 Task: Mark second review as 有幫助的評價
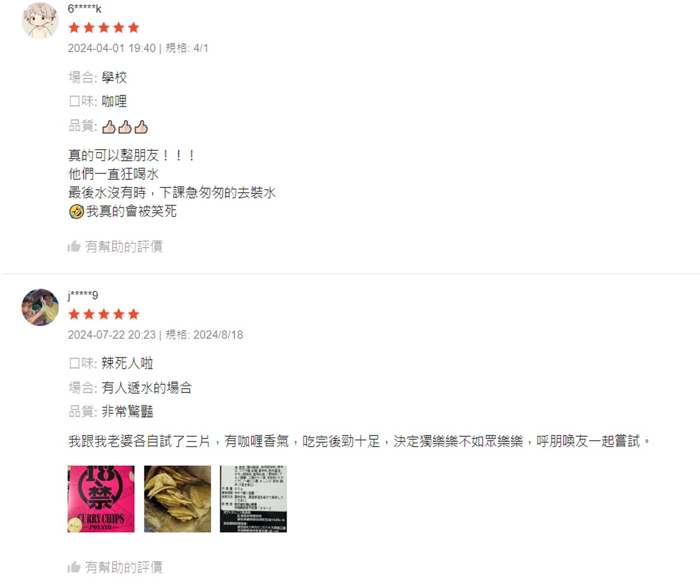[x=115, y=567]
